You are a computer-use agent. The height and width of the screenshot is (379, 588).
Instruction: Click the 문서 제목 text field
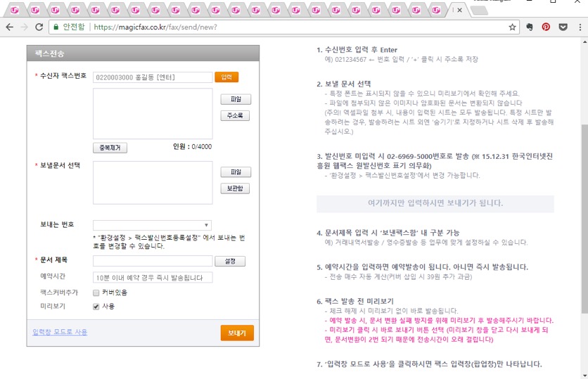152,261
